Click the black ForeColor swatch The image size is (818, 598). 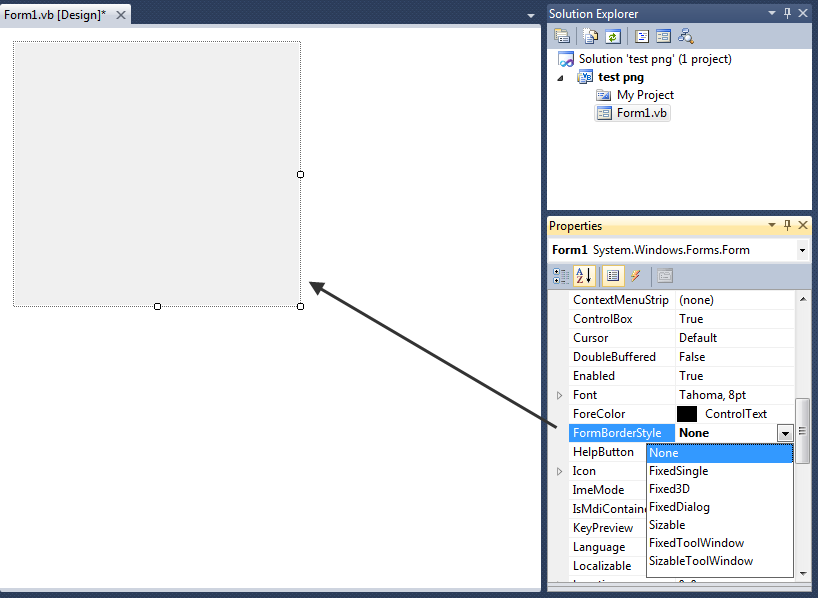(687, 414)
